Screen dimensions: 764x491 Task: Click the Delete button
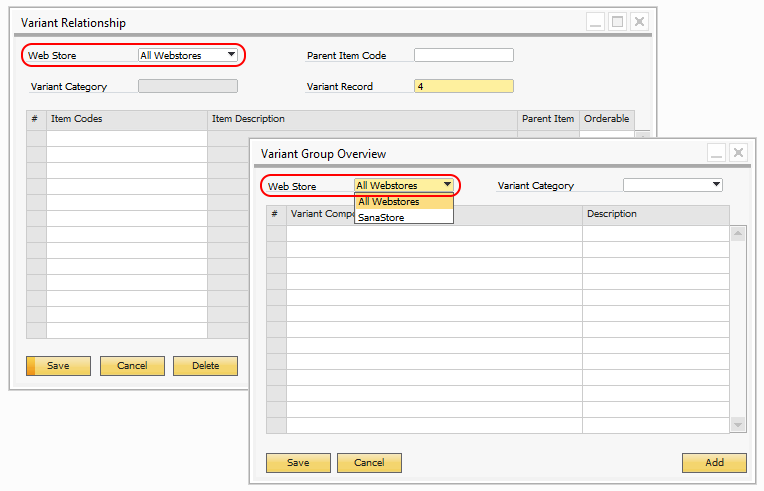(205, 366)
